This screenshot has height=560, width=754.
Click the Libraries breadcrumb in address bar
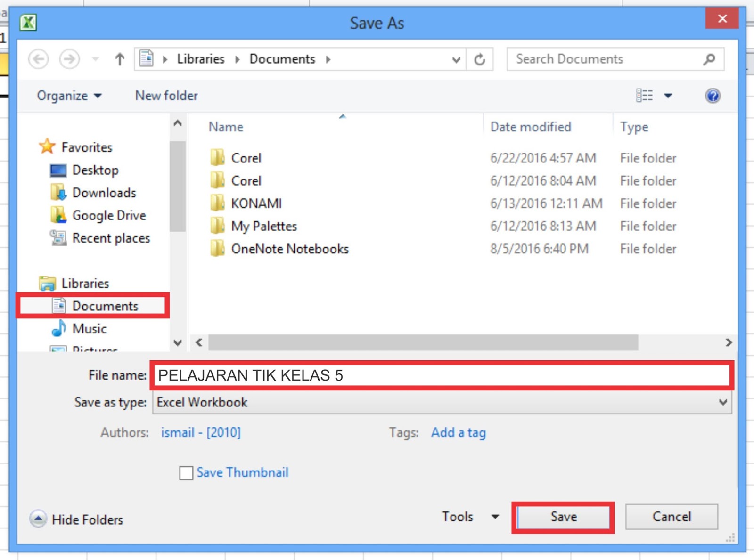point(201,59)
